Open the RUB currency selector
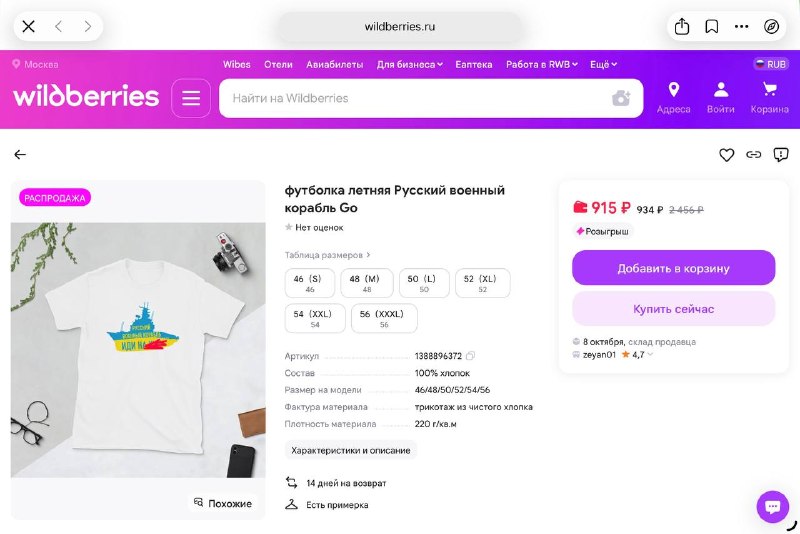Image resolution: width=800 pixels, height=534 pixels. (x=771, y=64)
